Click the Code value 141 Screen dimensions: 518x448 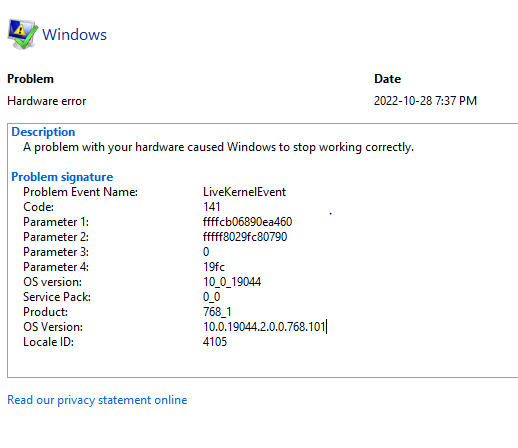point(212,207)
